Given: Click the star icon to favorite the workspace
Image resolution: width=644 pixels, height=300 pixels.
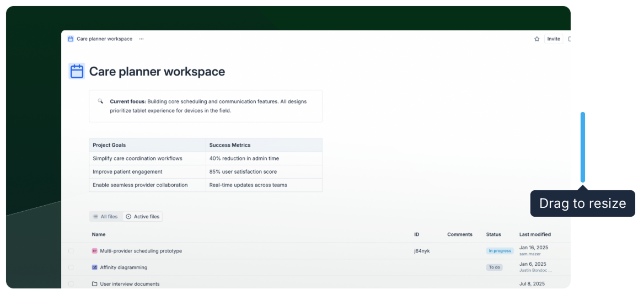Looking at the screenshot, I should (x=536, y=39).
